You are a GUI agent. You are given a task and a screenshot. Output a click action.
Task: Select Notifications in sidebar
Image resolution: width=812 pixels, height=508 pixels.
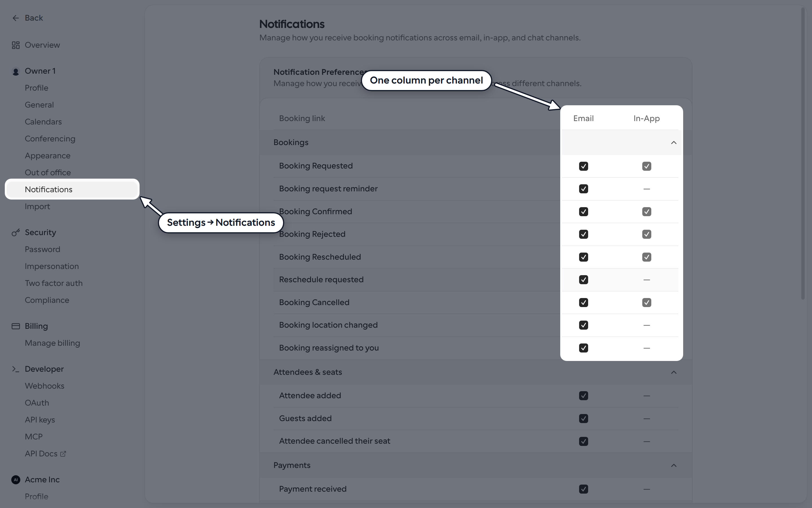click(72, 189)
